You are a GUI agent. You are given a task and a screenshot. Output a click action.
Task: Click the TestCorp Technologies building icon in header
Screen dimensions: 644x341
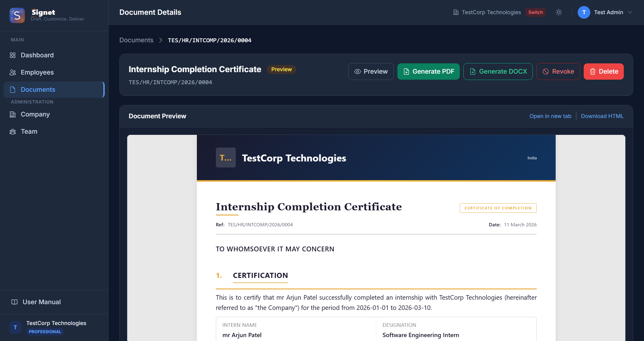[456, 12]
